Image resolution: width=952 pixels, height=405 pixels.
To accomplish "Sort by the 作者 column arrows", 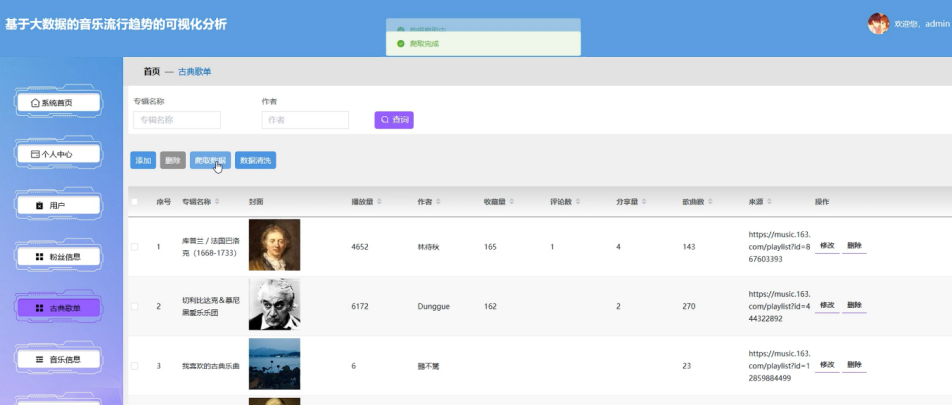I will click(438, 202).
